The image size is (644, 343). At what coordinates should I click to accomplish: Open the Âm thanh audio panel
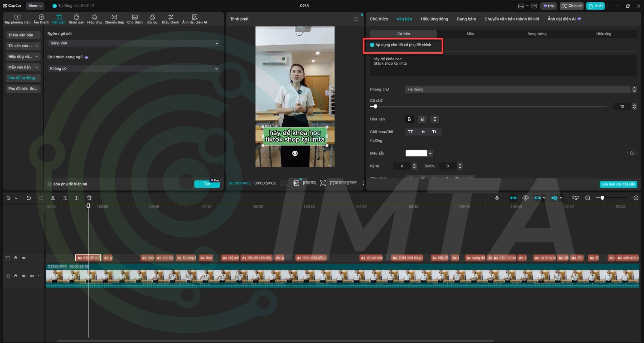[x=41, y=19]
